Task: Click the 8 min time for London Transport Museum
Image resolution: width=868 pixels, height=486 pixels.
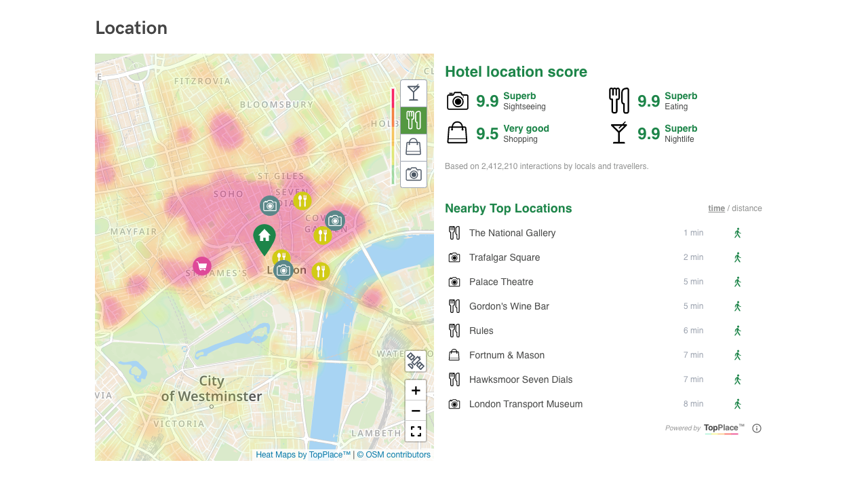Action: (693, 404)
